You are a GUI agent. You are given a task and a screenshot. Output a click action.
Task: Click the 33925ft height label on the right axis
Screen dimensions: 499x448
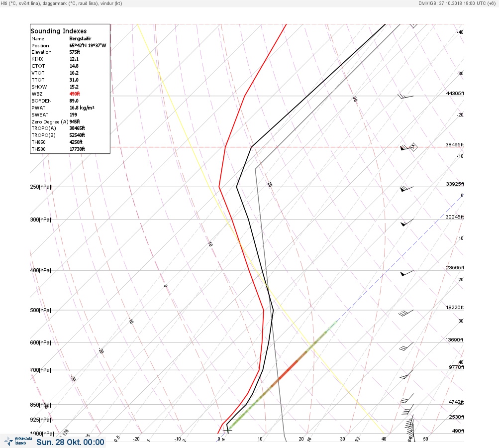click(455, 184)
